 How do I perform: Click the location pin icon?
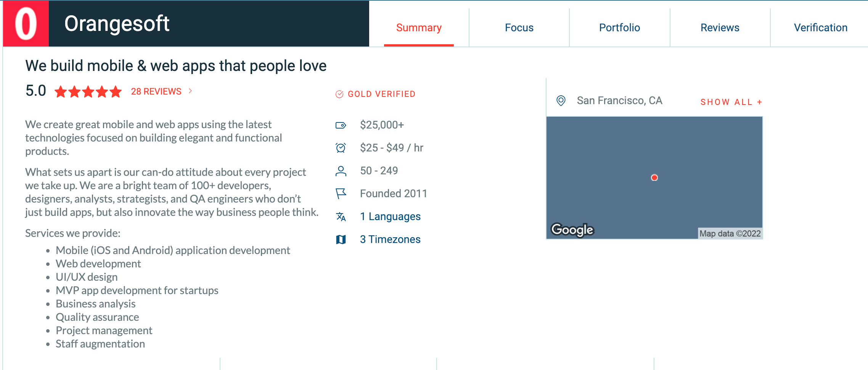pos(561,101)
